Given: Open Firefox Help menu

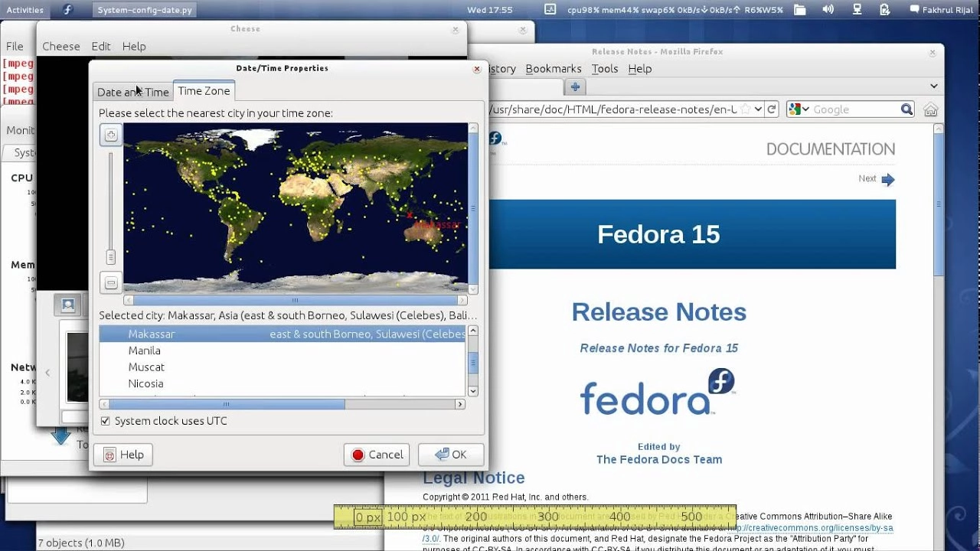Looking at the screenshot, I should pos(640,68).
